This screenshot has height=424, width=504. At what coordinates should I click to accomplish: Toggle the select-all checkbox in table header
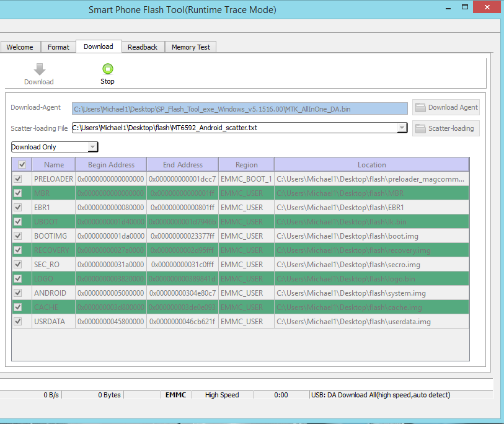(x=22, y=165)
